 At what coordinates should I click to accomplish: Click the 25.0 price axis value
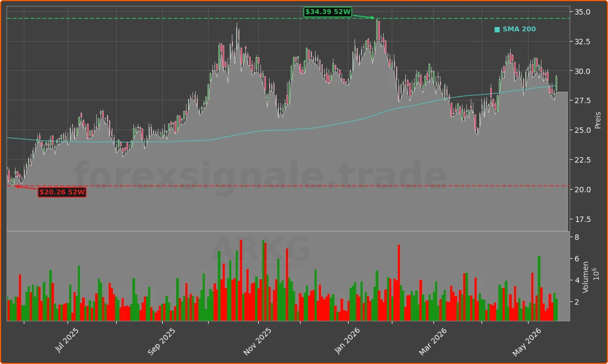pos(583,130)
